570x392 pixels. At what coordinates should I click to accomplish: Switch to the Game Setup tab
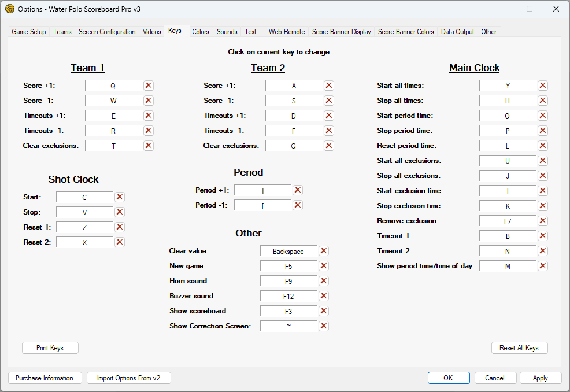29,32
